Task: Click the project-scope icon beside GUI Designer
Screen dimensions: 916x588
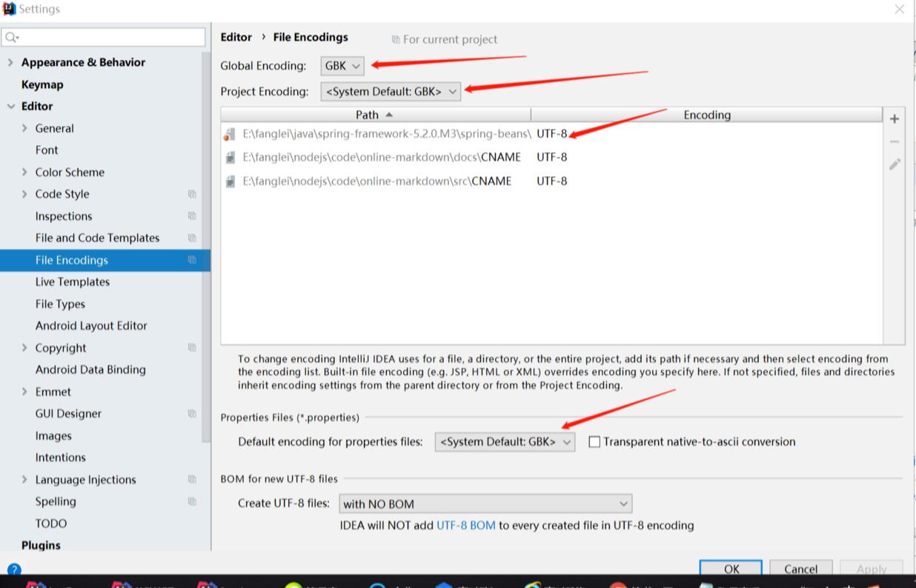Action: [192, 413]
